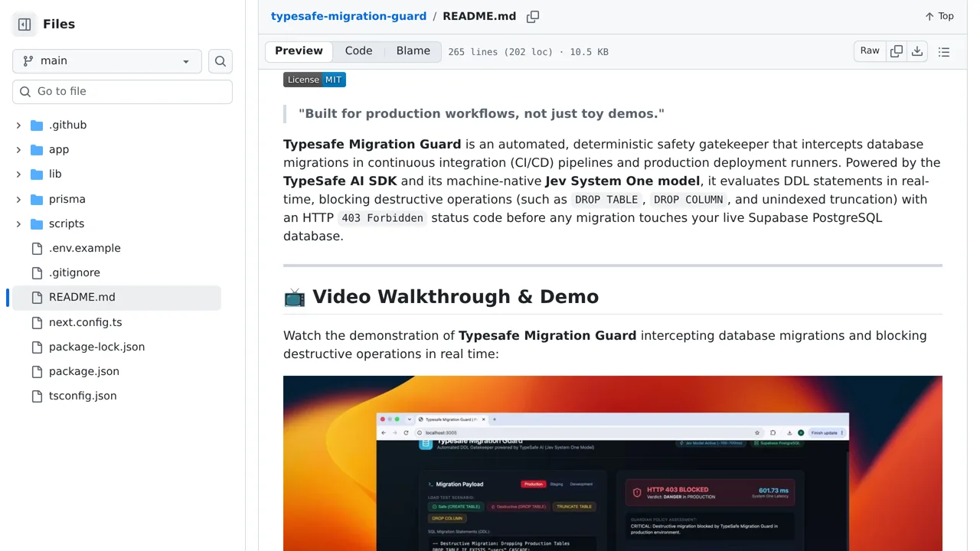This screenshot has width=980, height=551.
Task: Switch to the Preview tab
Action: tap(299, 51)
